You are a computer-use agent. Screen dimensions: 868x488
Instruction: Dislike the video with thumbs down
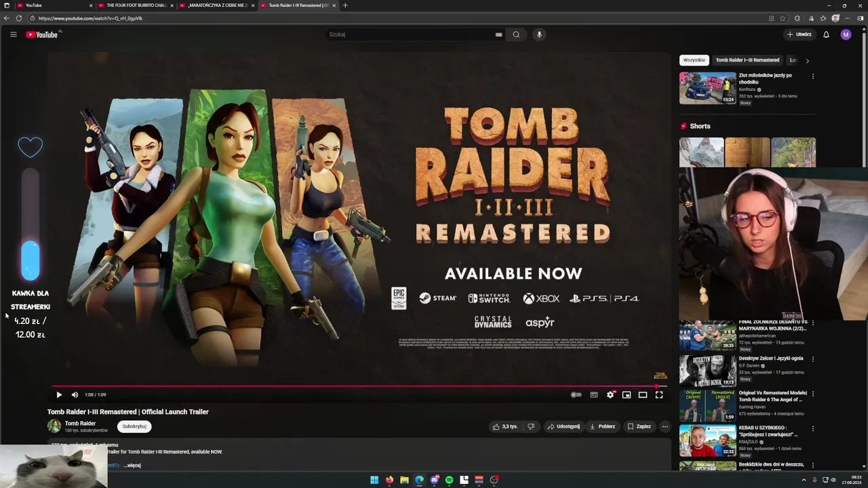[531, 426]
